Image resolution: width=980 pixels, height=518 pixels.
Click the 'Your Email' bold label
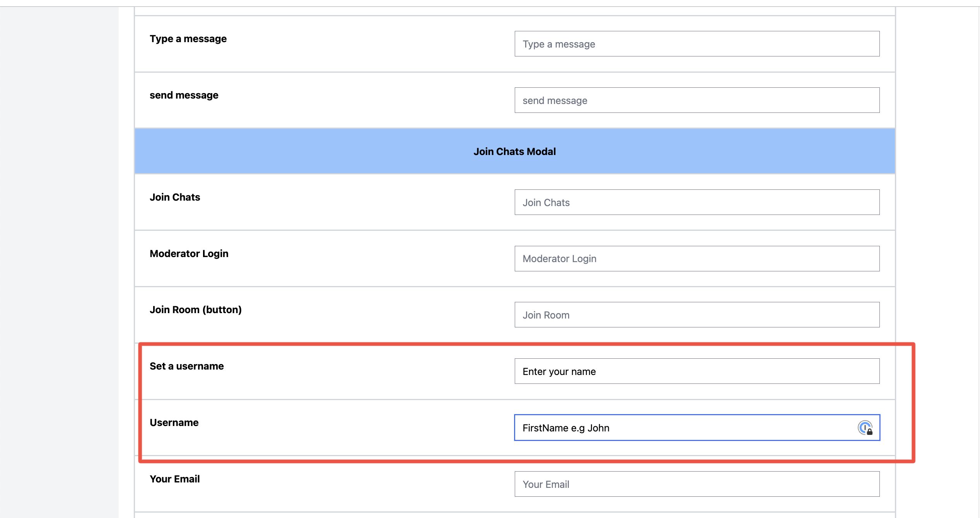(175, 479)
